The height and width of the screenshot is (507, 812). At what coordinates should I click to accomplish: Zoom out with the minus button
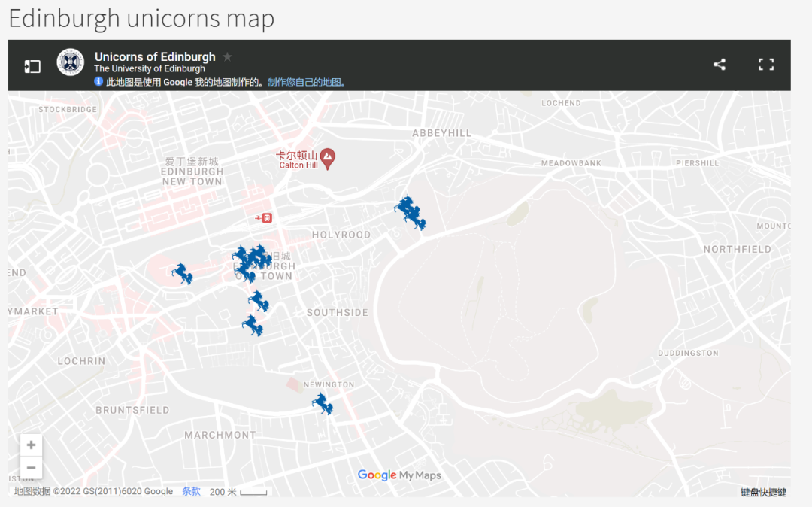31,468
